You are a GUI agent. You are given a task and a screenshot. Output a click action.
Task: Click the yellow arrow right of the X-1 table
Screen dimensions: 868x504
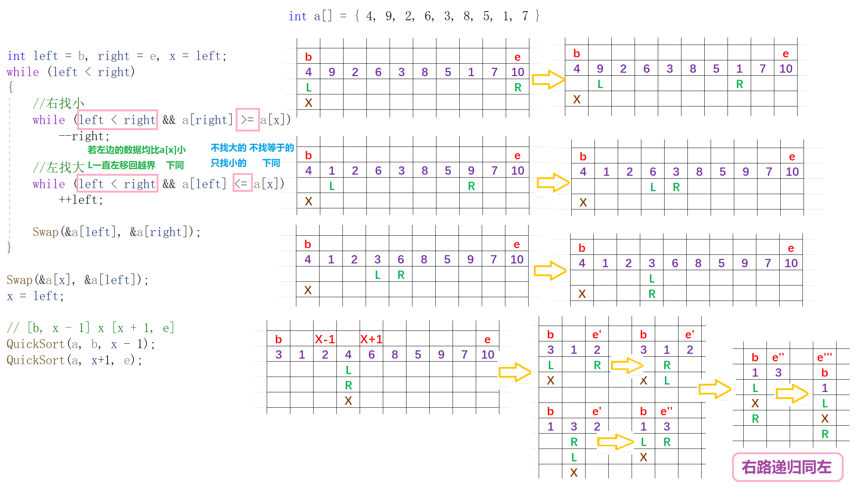point(515,372)
